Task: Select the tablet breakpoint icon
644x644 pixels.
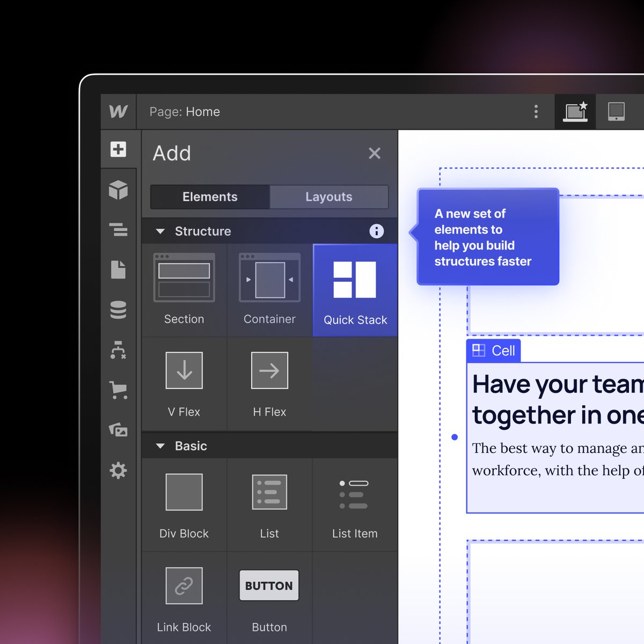Action: (616, 112)
